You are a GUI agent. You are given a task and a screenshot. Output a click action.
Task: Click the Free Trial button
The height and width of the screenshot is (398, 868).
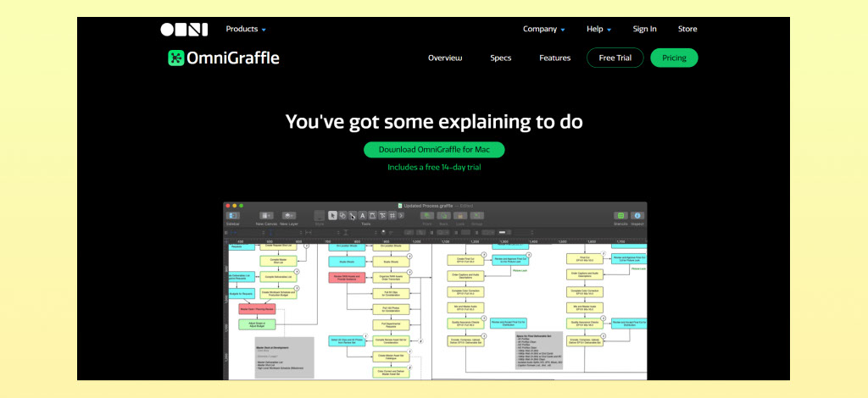[x=615, y=58]
